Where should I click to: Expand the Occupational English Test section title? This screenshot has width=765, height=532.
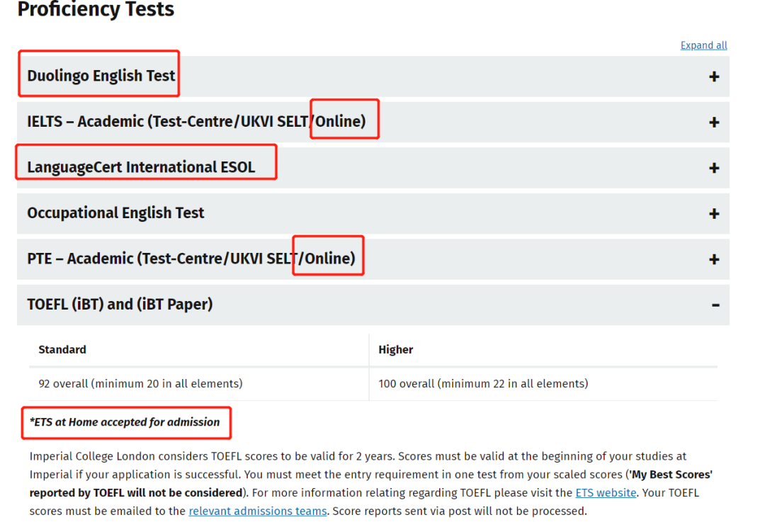point(115,213)
